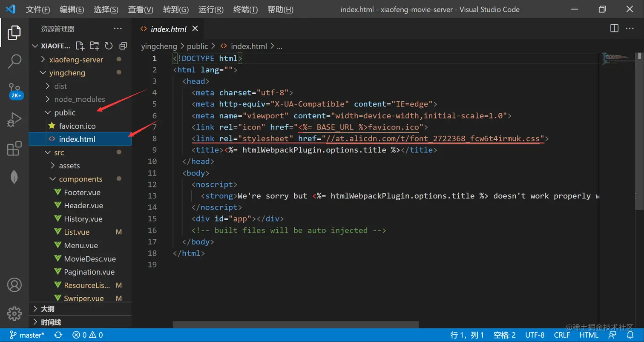The width and height of the screenshot is (644, 342).
Task: Open the Explorer view in activity bar
Action: [14, 32]
